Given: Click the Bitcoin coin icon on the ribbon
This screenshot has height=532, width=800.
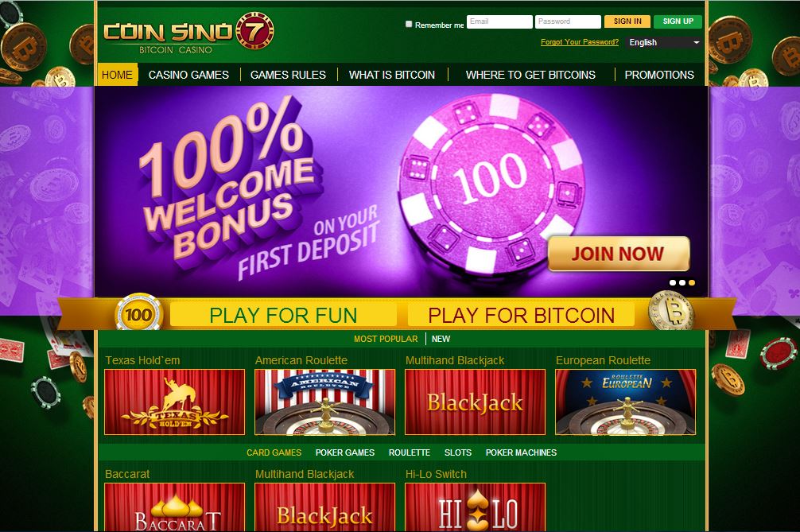Looking at the screenshot, I should (671, 311).
